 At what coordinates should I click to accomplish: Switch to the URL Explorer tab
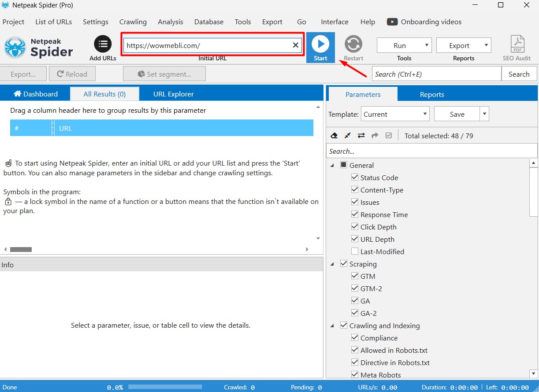(173, 94)
